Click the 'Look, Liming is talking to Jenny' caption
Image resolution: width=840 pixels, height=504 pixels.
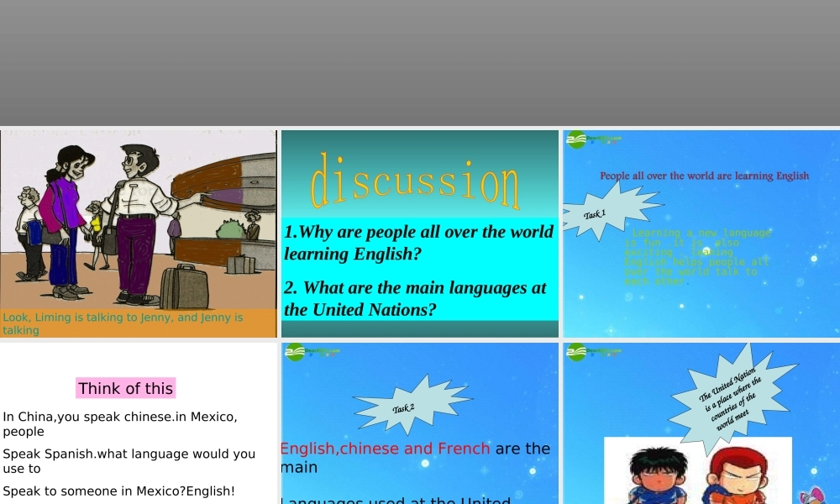tap(123, 323)
